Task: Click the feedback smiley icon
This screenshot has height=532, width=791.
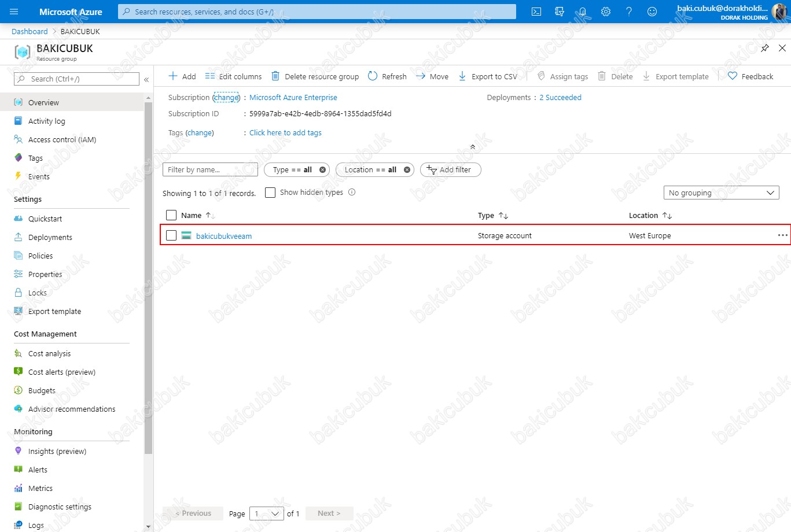Action: pyautogui.click(x=652, y=12)
